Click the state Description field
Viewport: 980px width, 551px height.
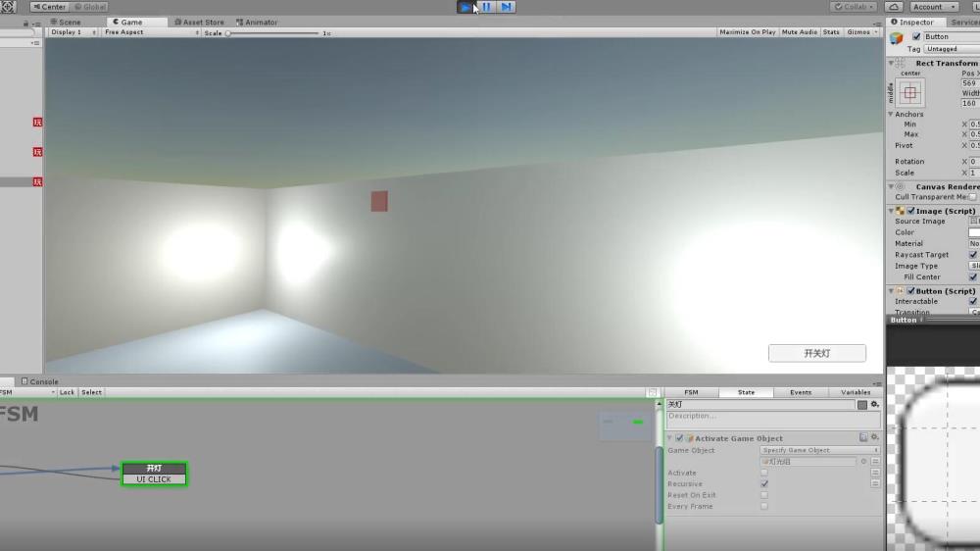773,419
